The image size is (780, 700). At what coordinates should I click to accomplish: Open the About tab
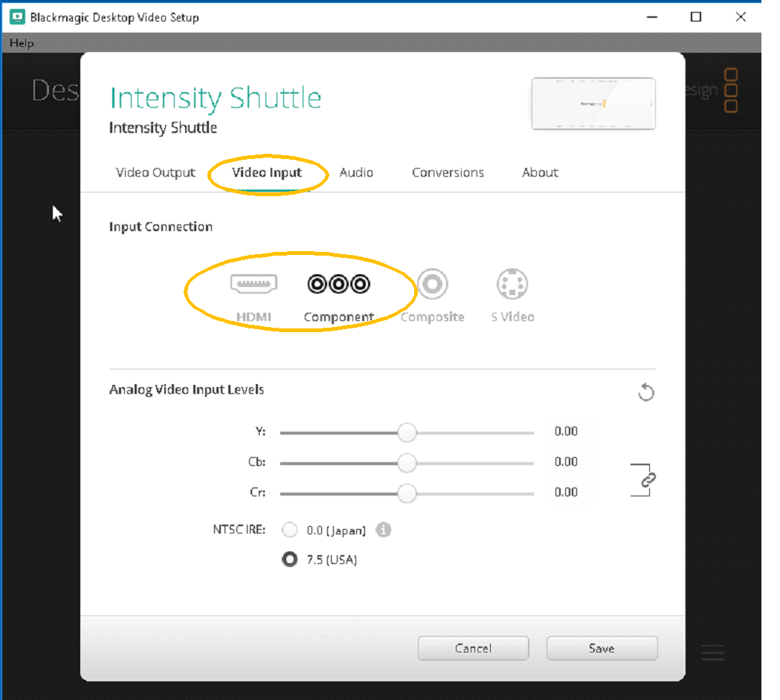coord(540,172)
